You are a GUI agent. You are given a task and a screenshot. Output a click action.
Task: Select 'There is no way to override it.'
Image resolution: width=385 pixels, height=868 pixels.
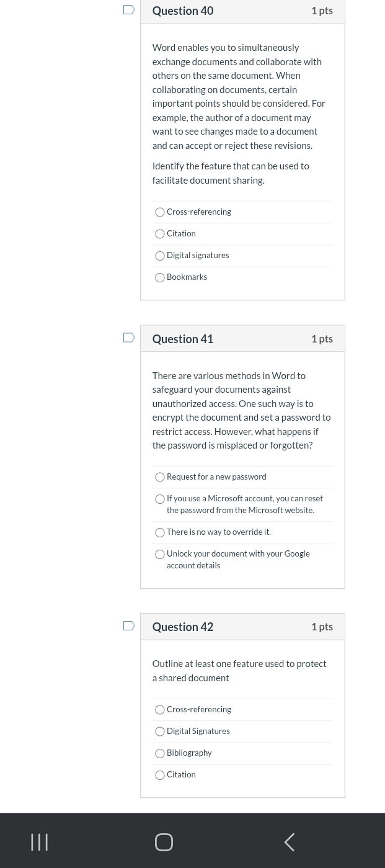pyautogui.click(x=160, y=532)
